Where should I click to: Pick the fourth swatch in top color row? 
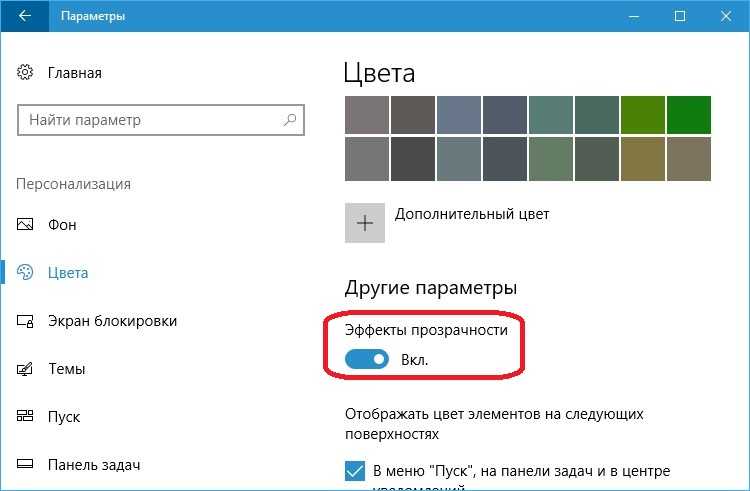(x=505, y=115)
